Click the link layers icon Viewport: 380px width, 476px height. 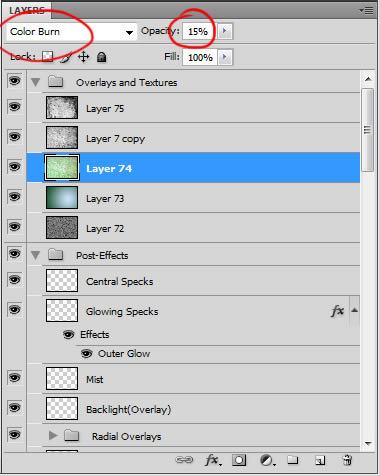(x=184, y=460)
